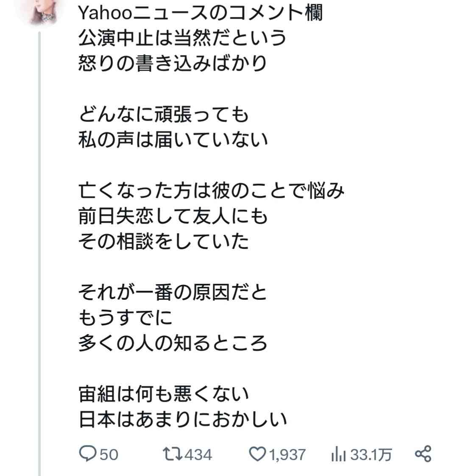This screenshot has width=457, height=476.
Task: Open the poster's profile avatar
Action: [x=40, y=11]
